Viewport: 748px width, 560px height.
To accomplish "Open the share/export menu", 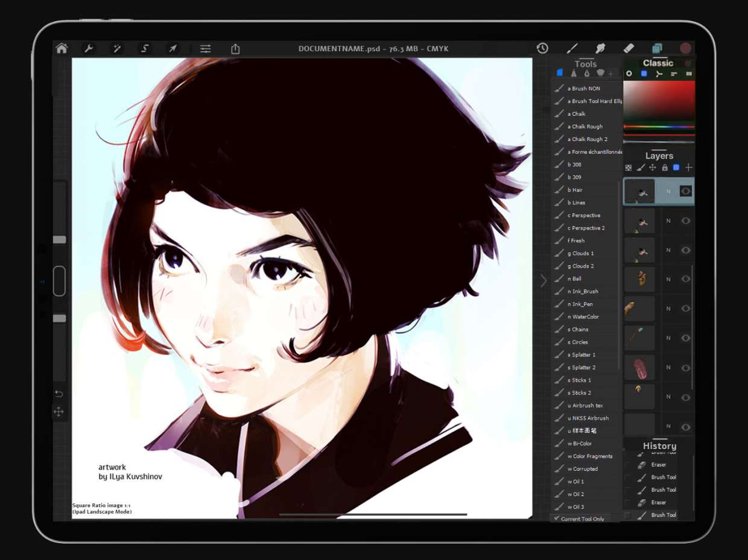I will click(235, 48).
